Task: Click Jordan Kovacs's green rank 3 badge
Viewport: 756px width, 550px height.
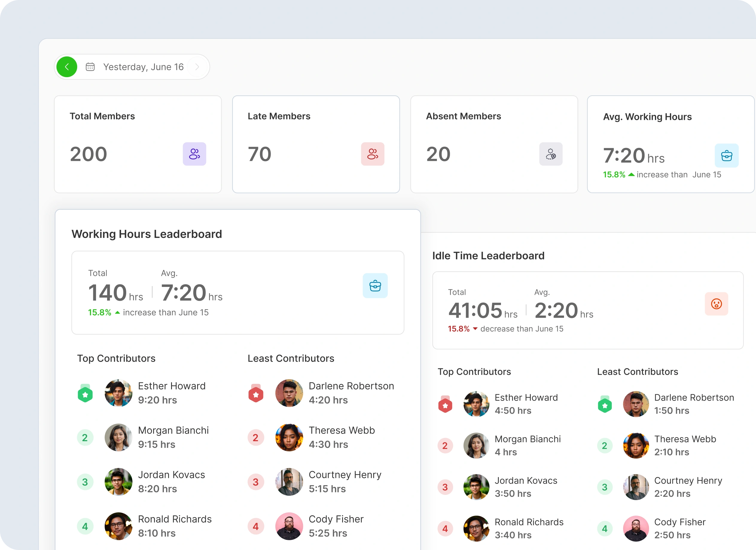Action: click(85, 482)
